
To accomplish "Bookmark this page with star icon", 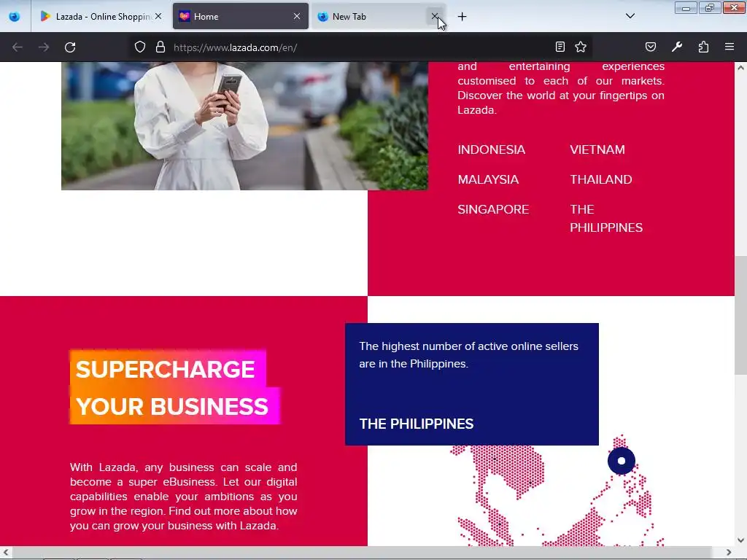I will 580,47.
